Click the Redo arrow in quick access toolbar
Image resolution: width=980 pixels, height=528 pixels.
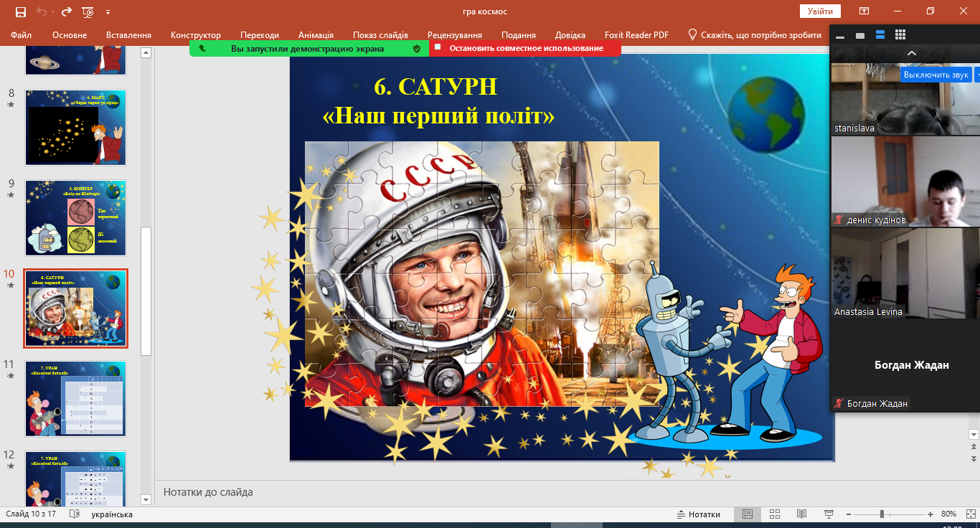[67, 11]
